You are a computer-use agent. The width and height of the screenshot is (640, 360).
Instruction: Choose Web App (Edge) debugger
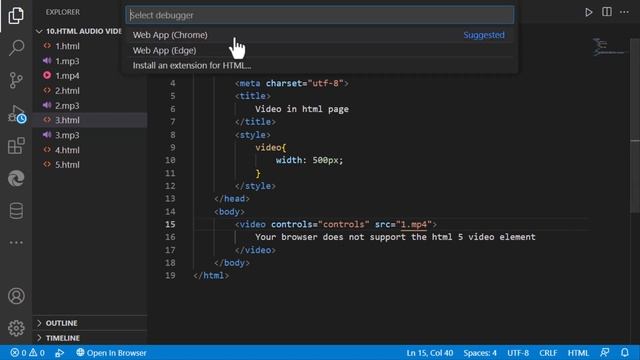(x=320, y=50)
